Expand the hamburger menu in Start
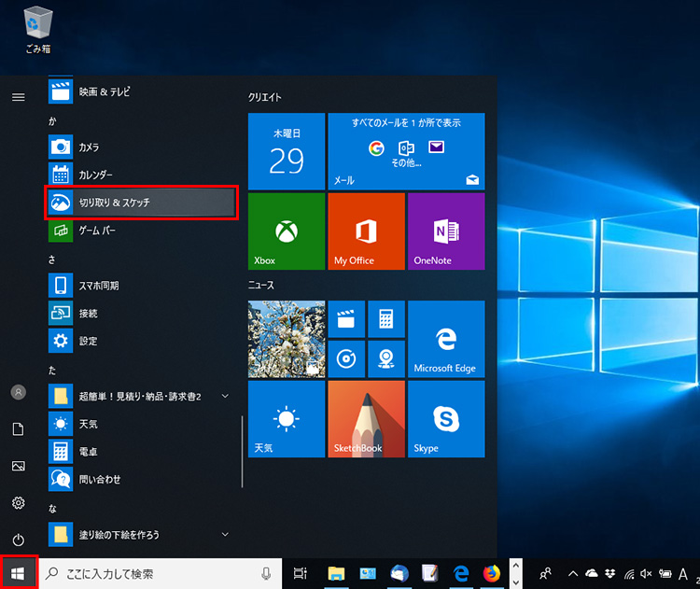This screenshot has width=700, height=589. pos(18,97)
